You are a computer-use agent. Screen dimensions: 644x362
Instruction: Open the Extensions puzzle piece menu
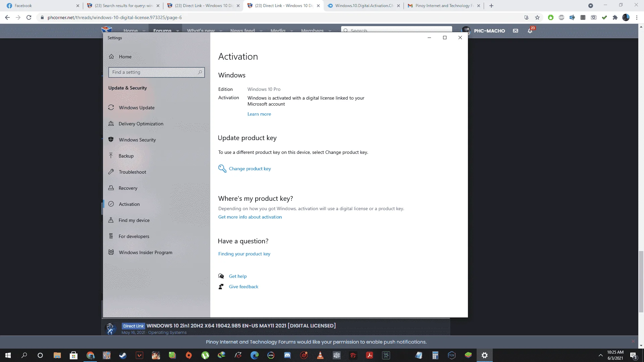(x=615, y=17)
